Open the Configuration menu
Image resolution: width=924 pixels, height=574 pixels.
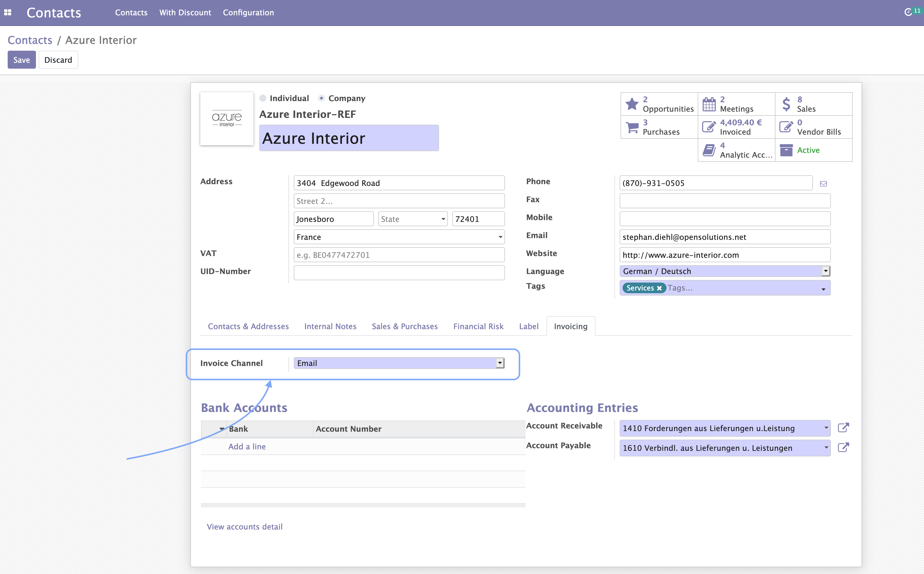248,13
